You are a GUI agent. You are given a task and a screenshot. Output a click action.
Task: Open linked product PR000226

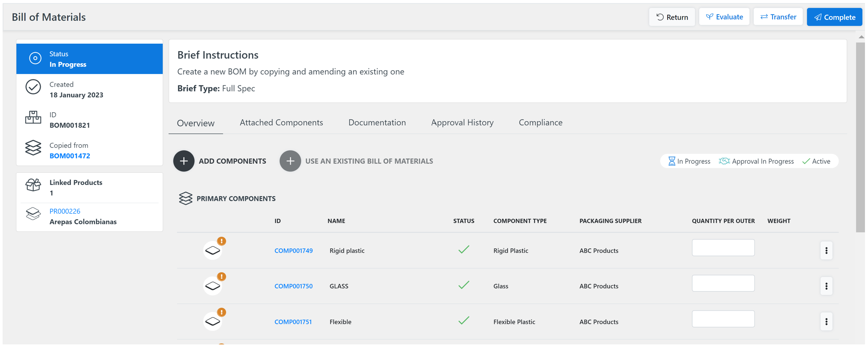pyautogui.click(x=65, y=211)
